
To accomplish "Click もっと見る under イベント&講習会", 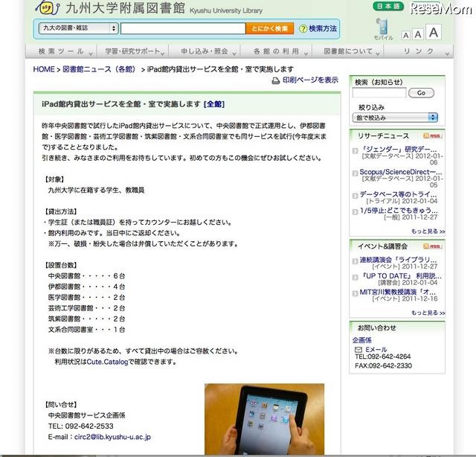I will [x=428, y=313].
